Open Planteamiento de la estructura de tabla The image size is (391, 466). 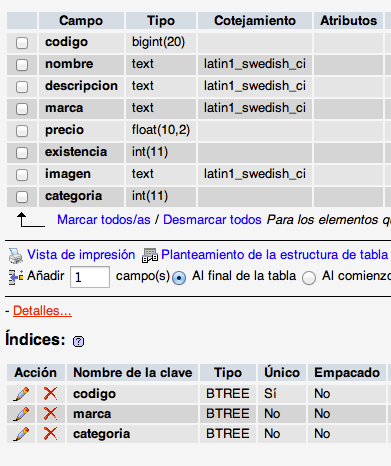tap(274, 255)
